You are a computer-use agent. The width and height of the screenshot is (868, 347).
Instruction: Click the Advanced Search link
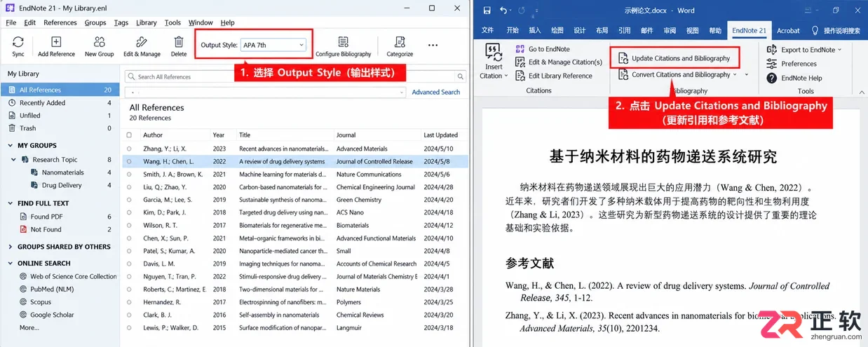436,92
